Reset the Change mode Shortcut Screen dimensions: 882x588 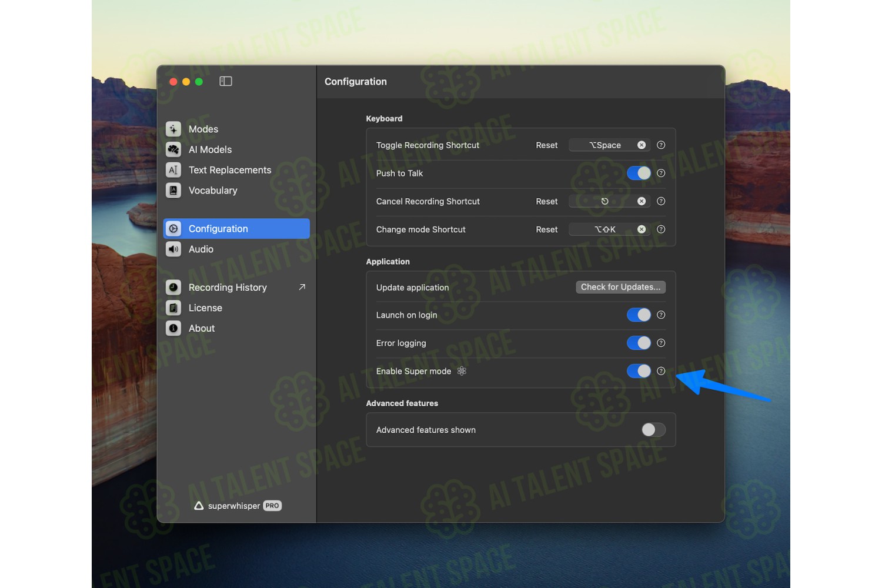(x=547, y=230)
